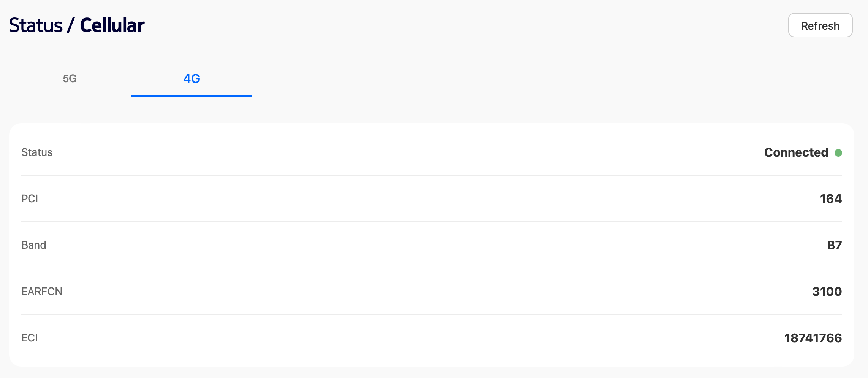Viewport: 868px width, 378px height.
Task: Select the EARFCN value 3100
Action: 827,292
